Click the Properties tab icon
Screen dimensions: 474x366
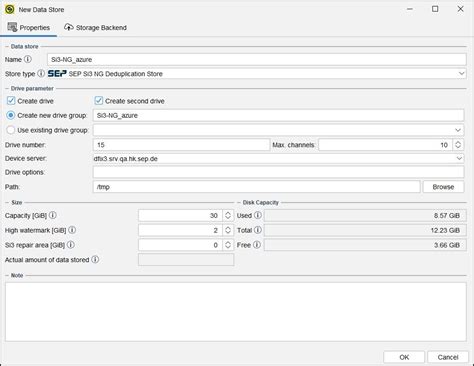click(x=12, y=27)
